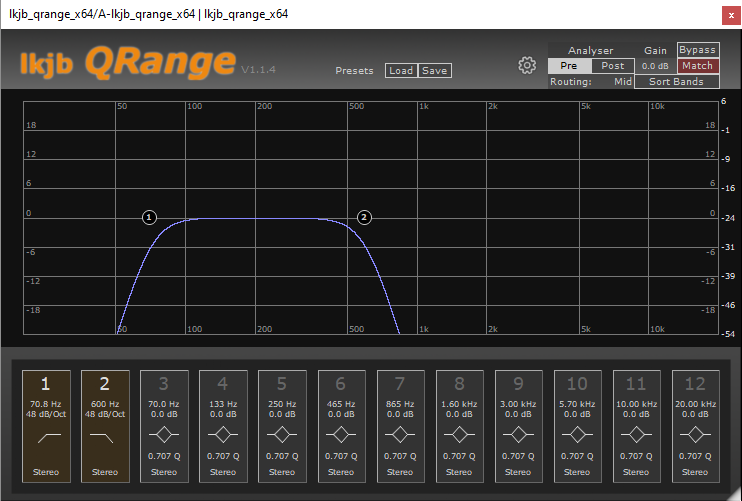Open band 7 Stereo channel selector

click(400, 472)
